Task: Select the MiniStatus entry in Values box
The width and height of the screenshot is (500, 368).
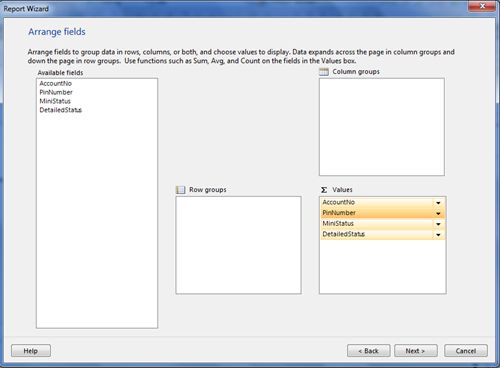Action: click(382, 224)
